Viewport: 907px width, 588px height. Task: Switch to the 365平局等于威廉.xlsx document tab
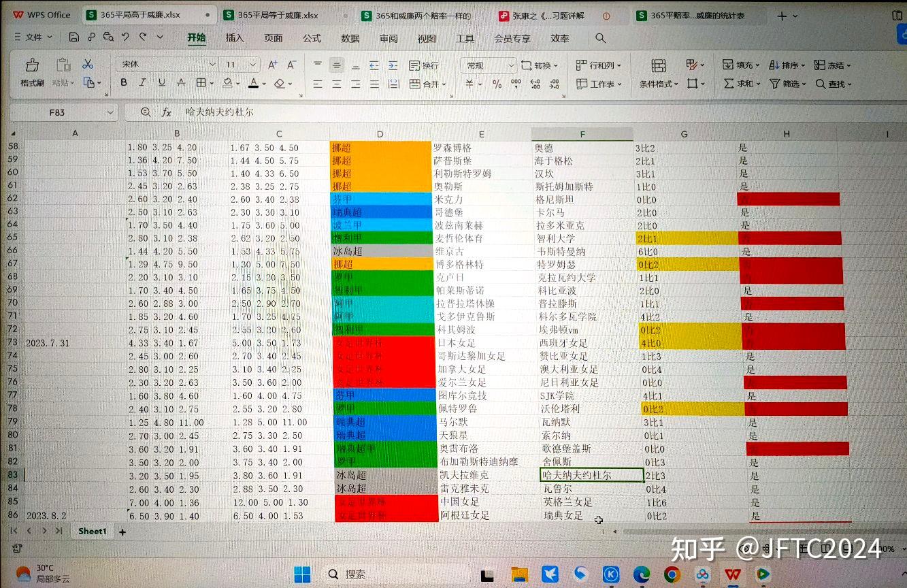[x=284, y=15]
